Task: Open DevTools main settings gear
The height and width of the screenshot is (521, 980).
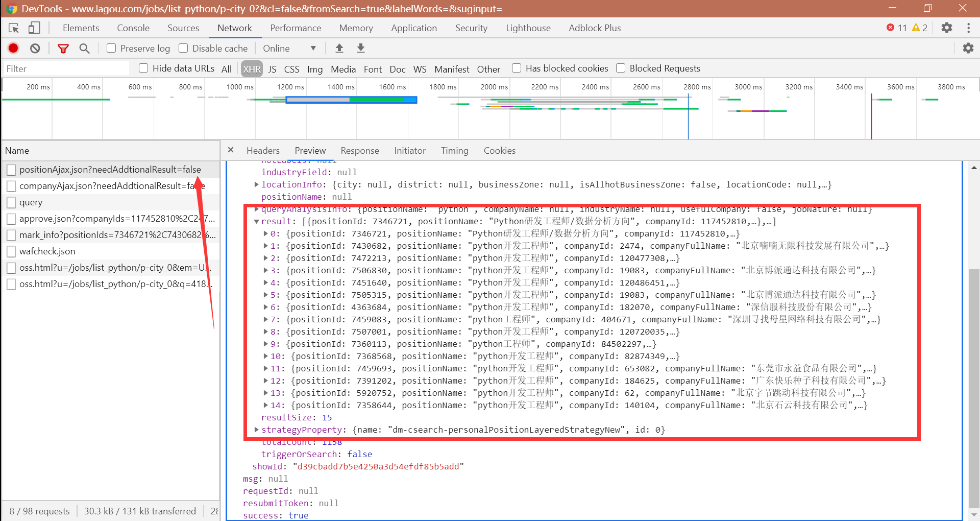Action: pos(947,28)
